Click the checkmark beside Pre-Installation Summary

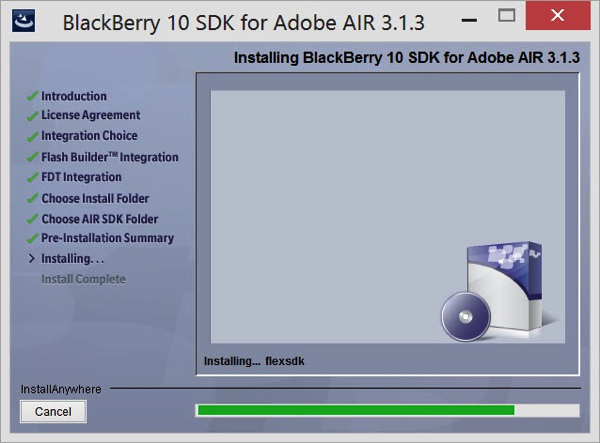pos(33,238)
